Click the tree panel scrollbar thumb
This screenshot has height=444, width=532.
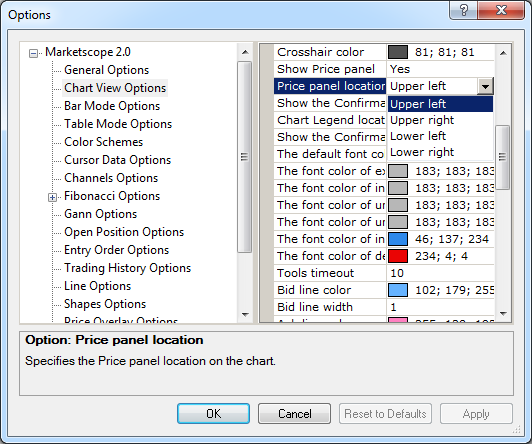[x=245, y=157]
